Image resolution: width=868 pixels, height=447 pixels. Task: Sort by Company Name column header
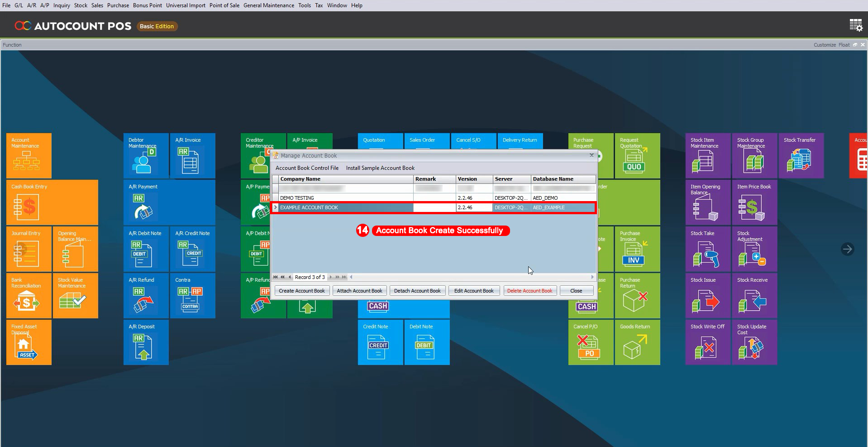pos(346,179)
